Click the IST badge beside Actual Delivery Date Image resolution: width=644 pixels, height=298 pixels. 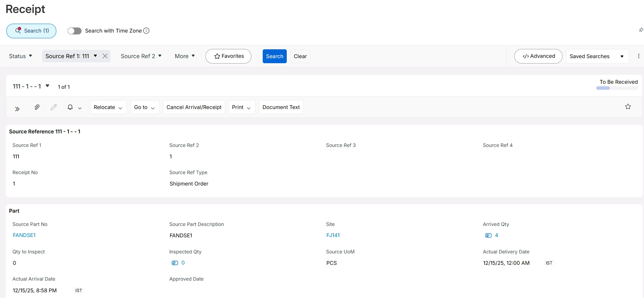pyautogui.click(x=549, y=263)
